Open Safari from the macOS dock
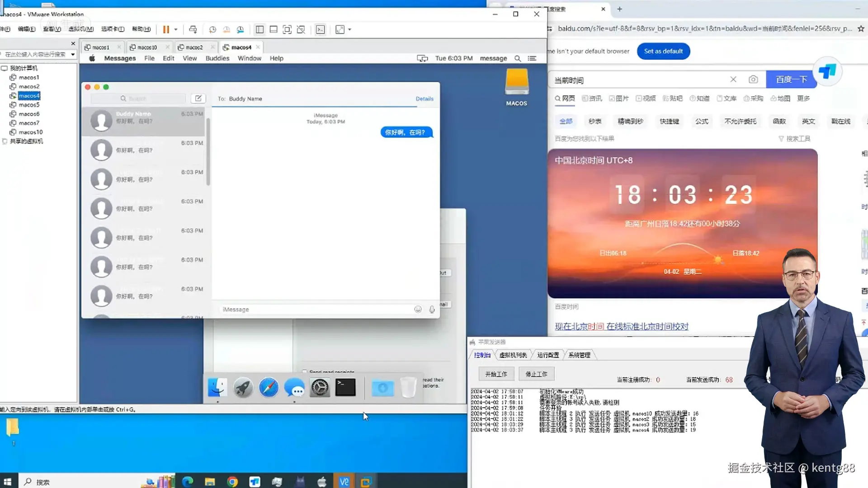Image resolution: width=868 pixels, height=488 pixels. [x=269, y=387]
